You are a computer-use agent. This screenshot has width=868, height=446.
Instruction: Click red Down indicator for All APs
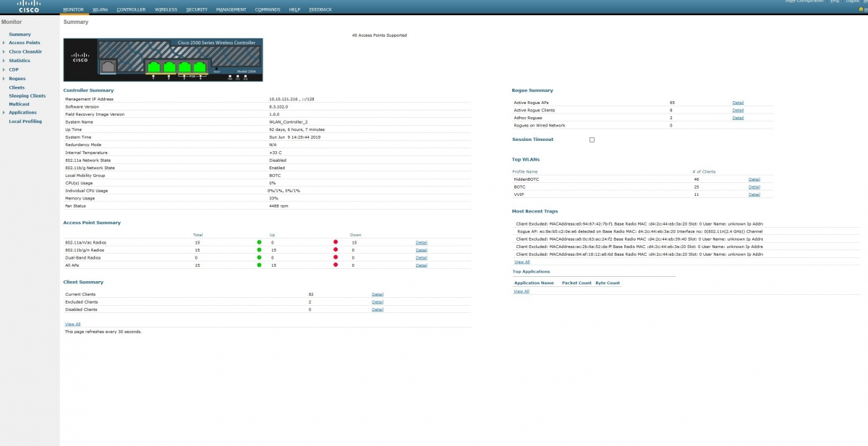tap(336, 265)
